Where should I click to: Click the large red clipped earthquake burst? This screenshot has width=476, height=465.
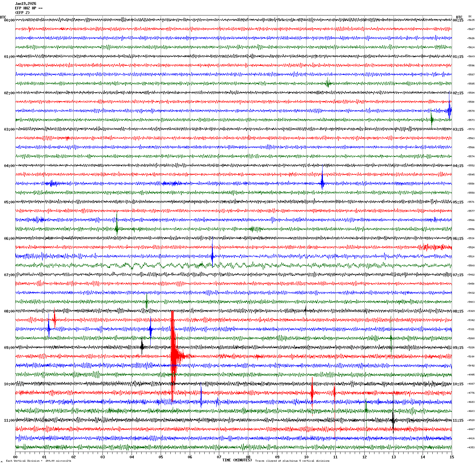[x=173, y=355]
